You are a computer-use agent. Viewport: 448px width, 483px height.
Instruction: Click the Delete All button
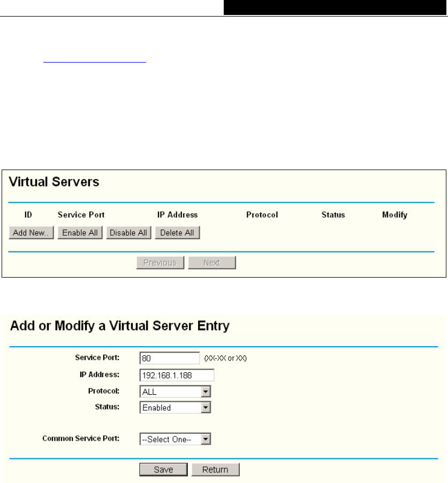pos(177,233)
